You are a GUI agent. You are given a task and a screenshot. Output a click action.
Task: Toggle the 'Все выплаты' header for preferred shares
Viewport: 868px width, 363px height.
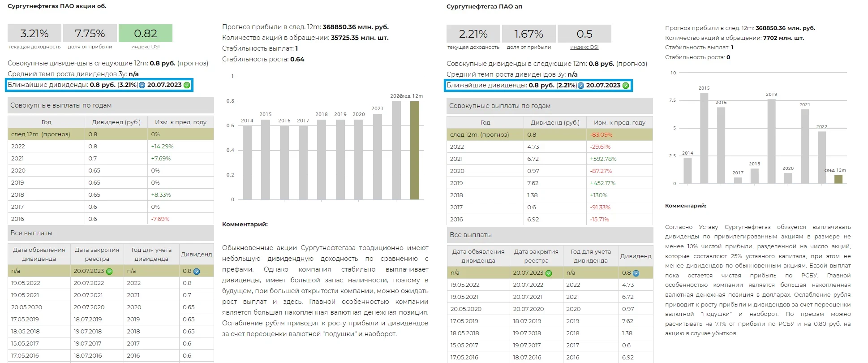click(550, 235)
